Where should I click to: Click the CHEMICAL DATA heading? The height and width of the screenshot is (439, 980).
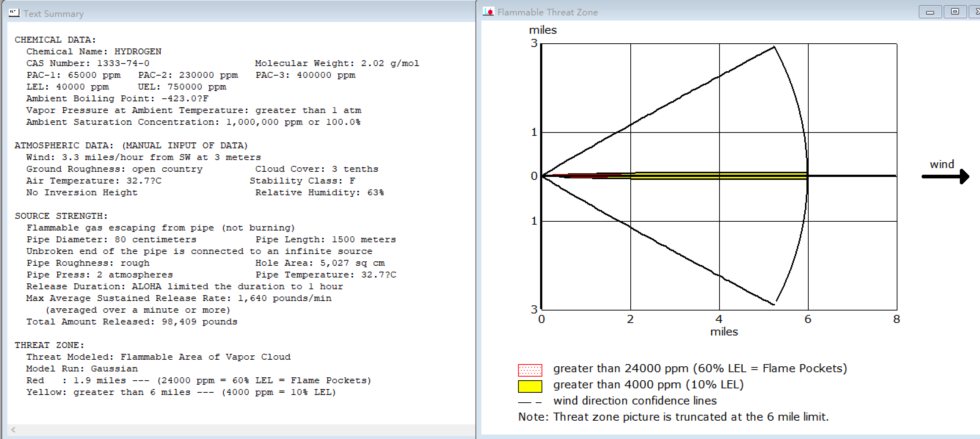pos(55,40)
